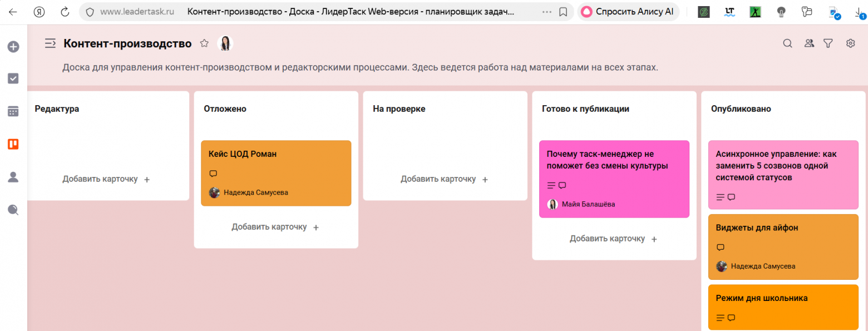
Task: Click the Спросить Алису AI button
Action: 628,12
